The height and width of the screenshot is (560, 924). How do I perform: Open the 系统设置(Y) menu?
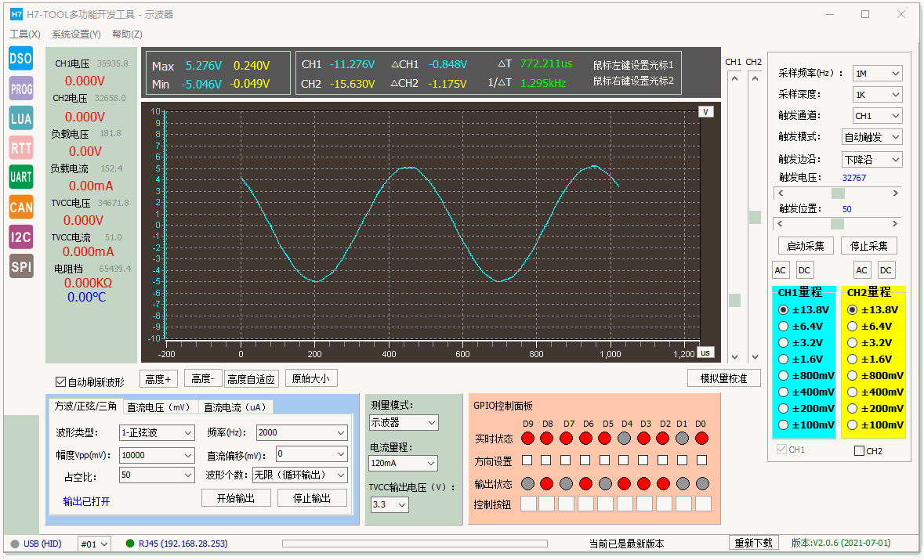pos(76,34)
